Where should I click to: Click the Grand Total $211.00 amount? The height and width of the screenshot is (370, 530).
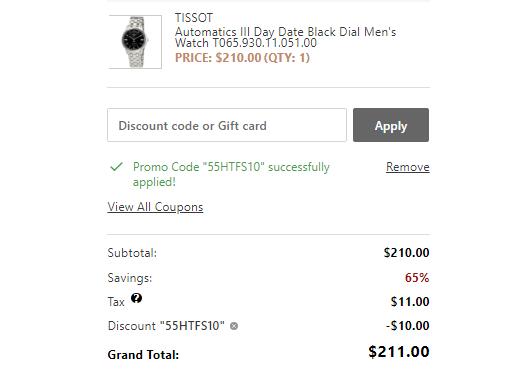click(x=399, y=351)
